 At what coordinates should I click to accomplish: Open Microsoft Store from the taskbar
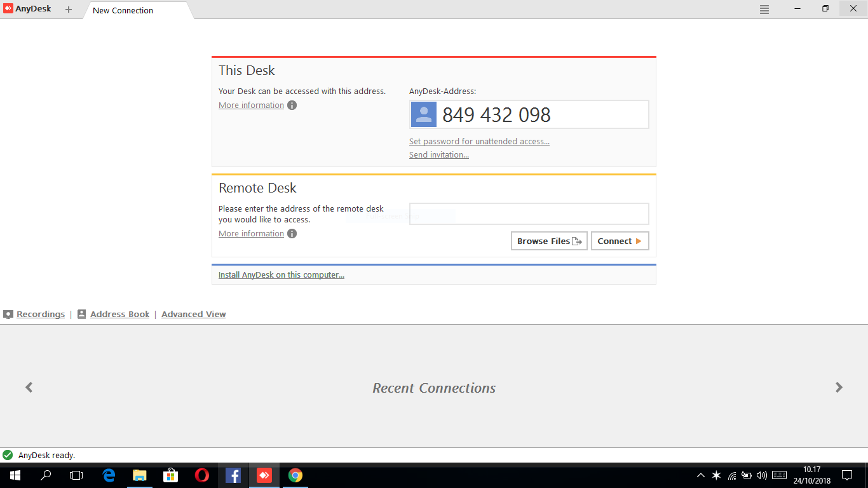[x=170, y=475]
